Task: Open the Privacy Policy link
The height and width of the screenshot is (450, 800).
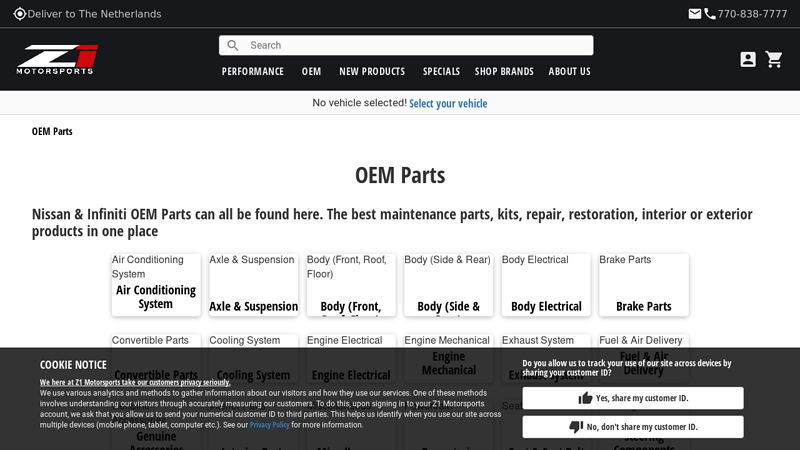Action: [269, 424]
